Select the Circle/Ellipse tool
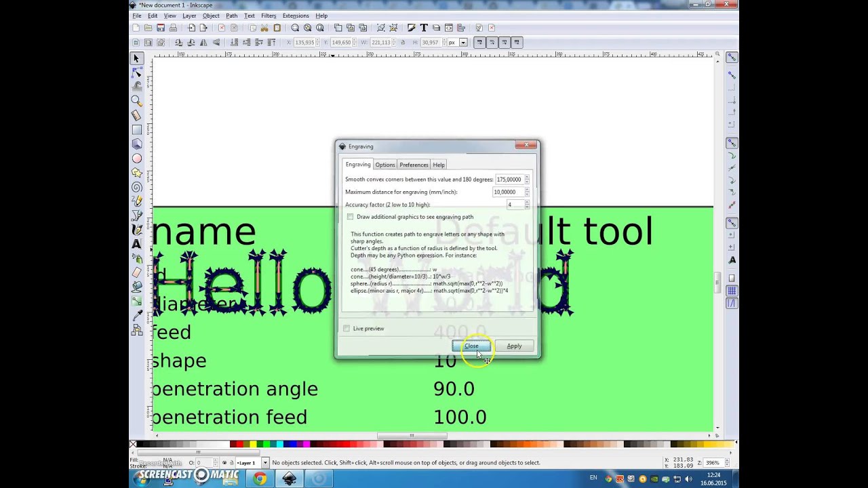868x488 pixels. [x=136, y=158]
